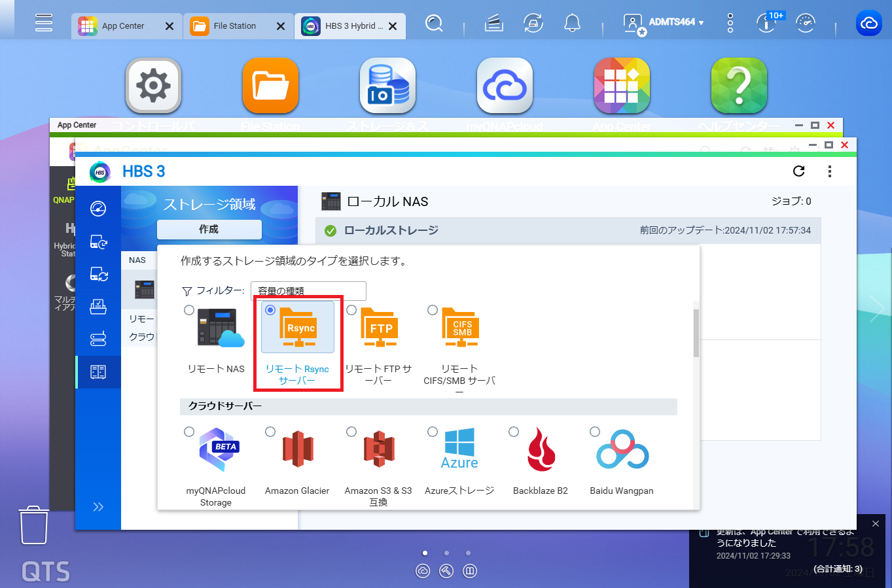Image resolution: width=892 pixels, height=588 pixels.
Task: Click the 前回のアップデート timestamp text
Action: tap(725, 230)
